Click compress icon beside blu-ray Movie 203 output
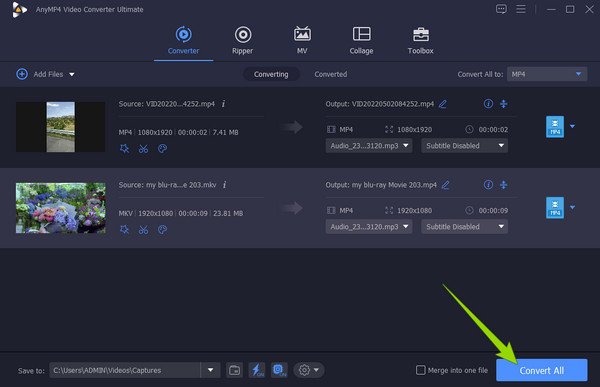Viewport: 600px width, 387px height. click(504, 185)
